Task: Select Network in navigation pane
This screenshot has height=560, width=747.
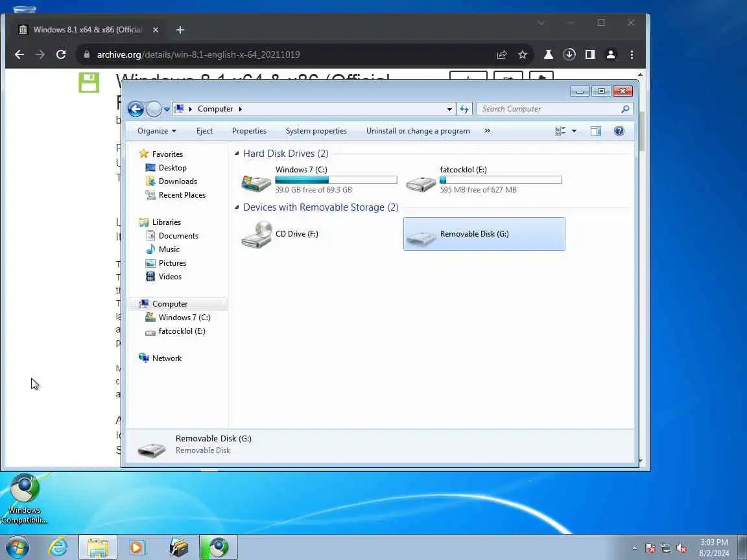Action: (167, 358)
